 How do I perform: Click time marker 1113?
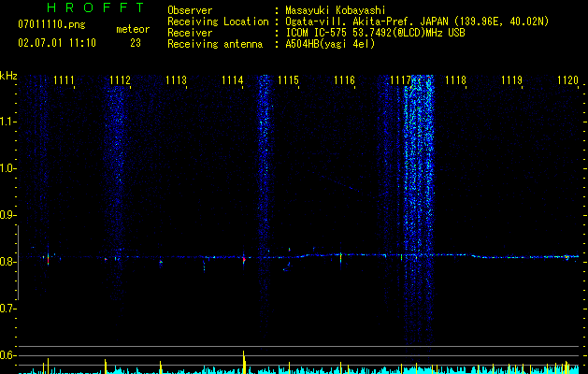coord(176,80)
